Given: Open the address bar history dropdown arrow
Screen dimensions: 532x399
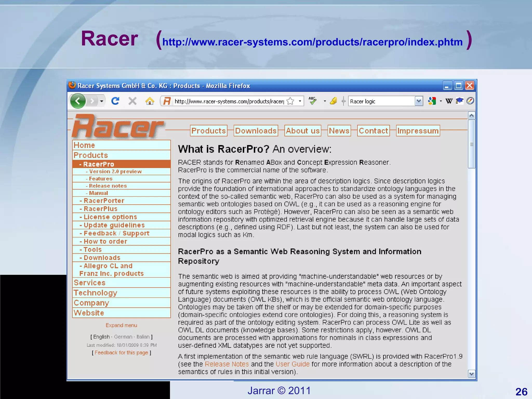Looking at the screenshot, I should tap(300, 101).
